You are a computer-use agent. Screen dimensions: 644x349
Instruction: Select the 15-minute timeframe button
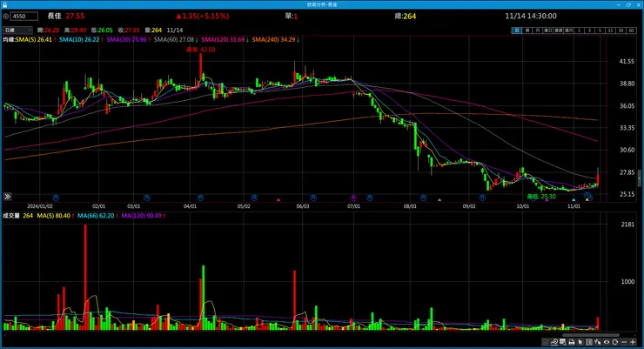click(610, 30)
